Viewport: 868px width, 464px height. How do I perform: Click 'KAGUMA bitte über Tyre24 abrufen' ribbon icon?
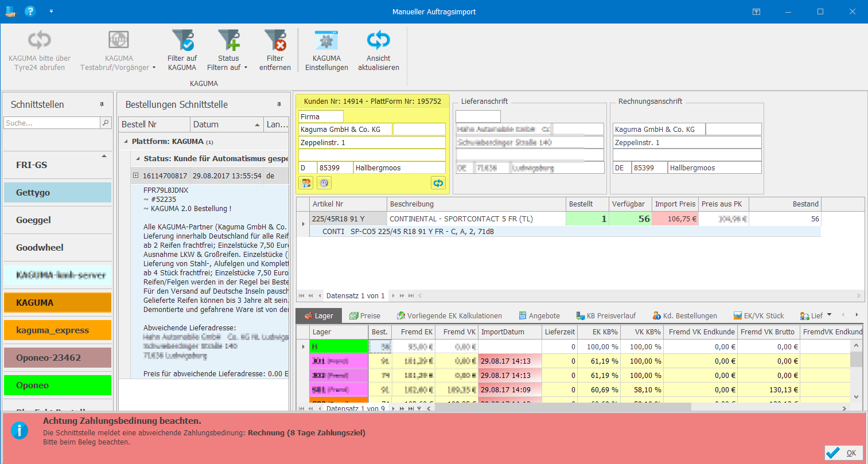click(x=40, y=40)
